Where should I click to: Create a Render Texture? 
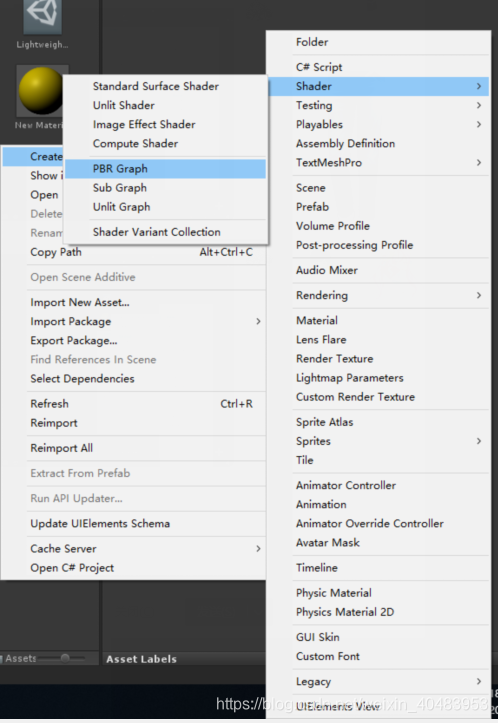point(378,359)
